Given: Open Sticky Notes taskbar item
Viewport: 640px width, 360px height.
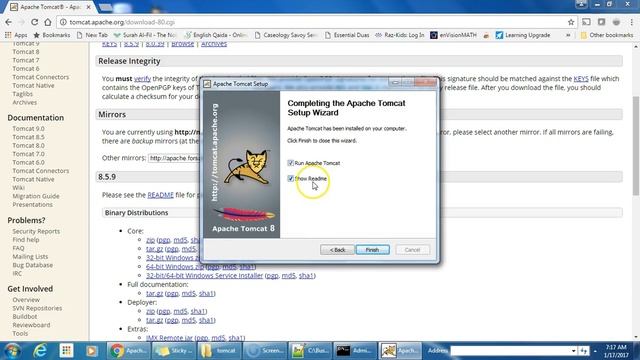Looking at the screenshot, I should point(174,351).
